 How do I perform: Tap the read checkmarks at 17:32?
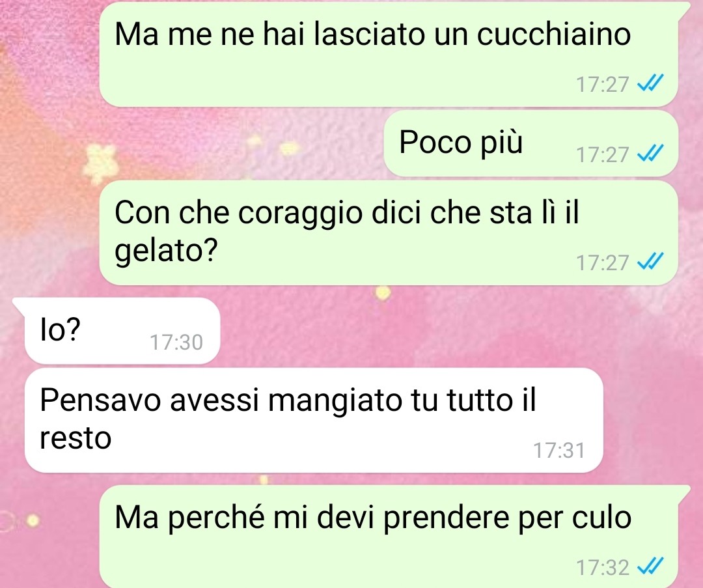(650, 566)
